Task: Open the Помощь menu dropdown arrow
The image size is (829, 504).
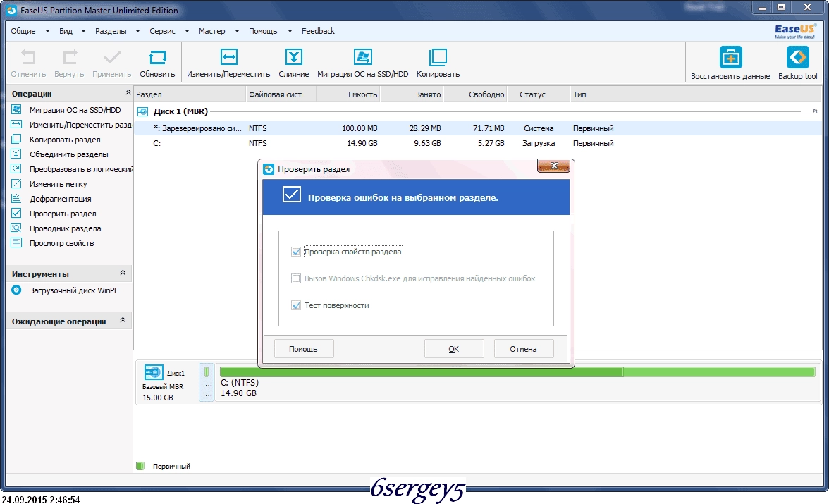Action: (x=290, y=31)
